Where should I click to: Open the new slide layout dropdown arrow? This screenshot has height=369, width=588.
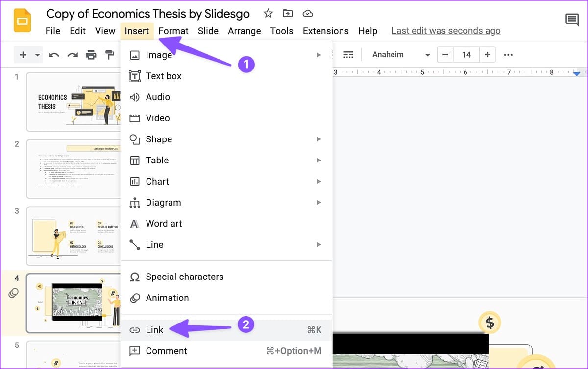(37, 55)
